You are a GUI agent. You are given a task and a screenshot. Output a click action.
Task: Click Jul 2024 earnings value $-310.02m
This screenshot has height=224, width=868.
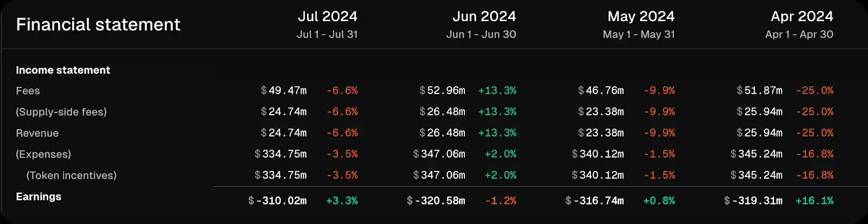pos(277,201)
